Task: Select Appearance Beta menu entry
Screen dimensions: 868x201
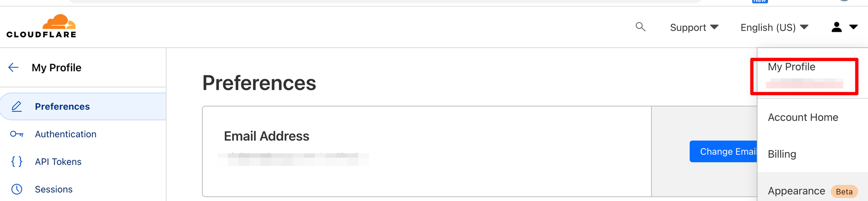Action: click(796, 191)
